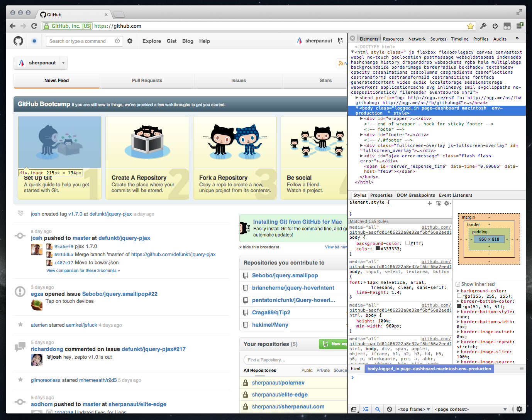
Task: Expand the fullscreen-overlay div node
Action: pos(362,146)
